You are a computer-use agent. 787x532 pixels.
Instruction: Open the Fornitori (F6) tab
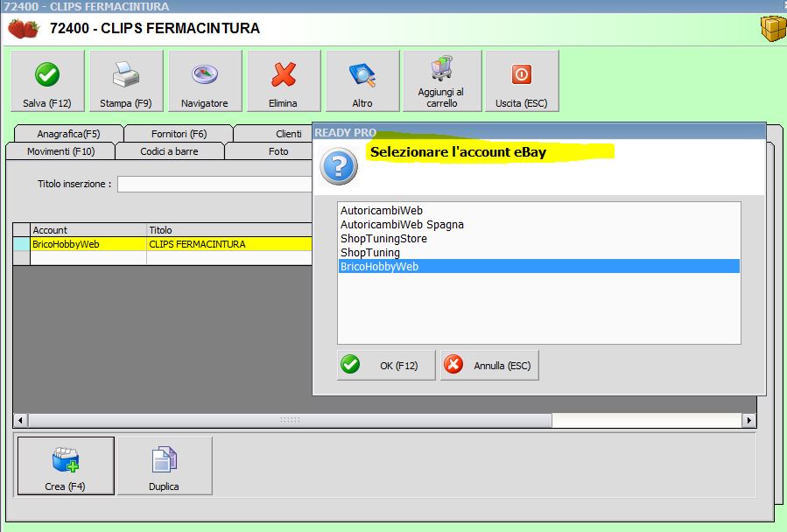coord(179,134)
